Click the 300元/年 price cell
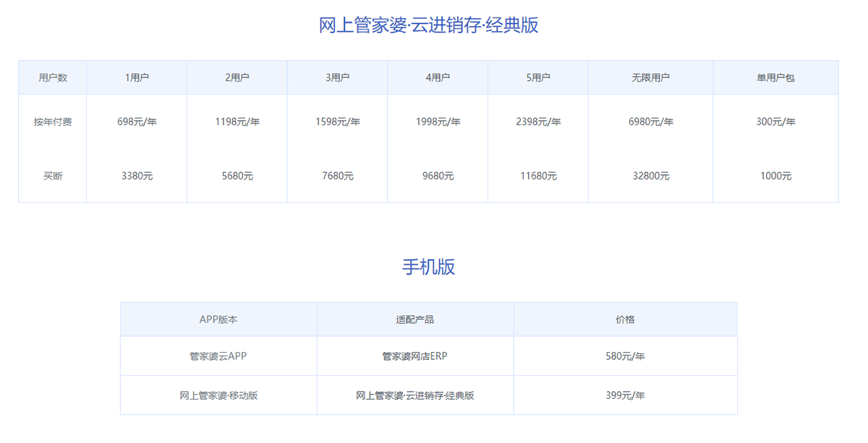 pyautogui.click(x=775, y=122)
